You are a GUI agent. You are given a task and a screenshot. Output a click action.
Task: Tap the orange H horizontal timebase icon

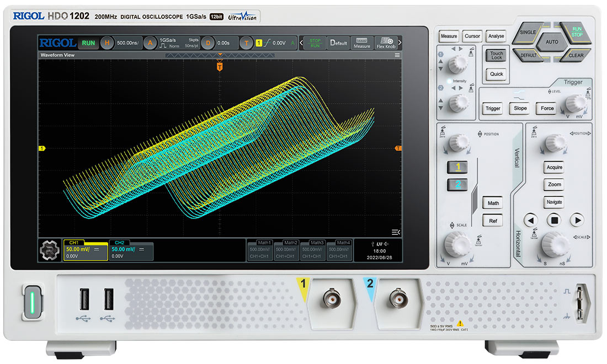[x=107, y=43]
